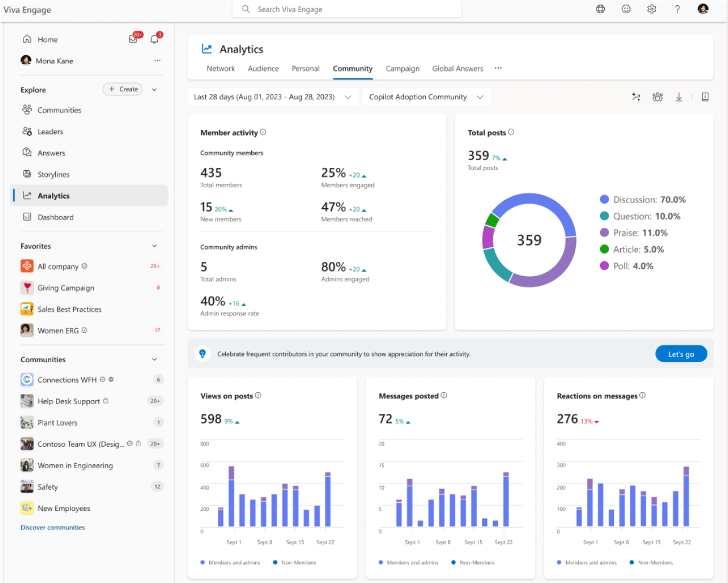Open the info guide book icon

point(705,97)
